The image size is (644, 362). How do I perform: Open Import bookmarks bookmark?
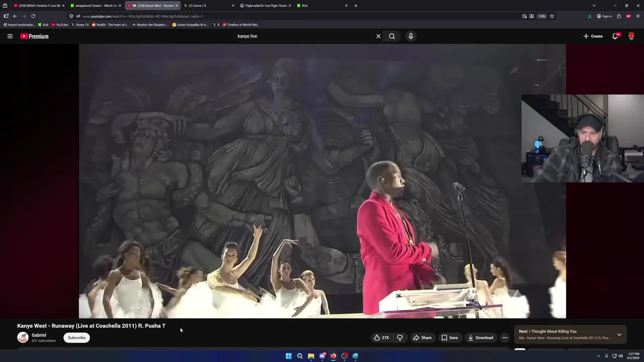coord(19,25)
